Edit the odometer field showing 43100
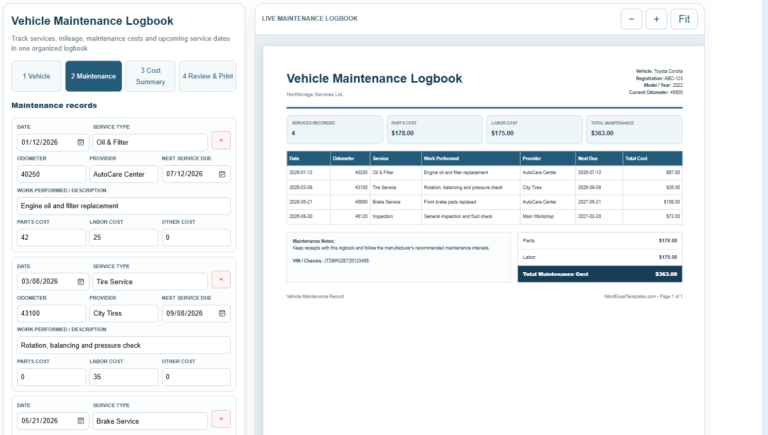Screen dimensions: 768x435 point(51,314)
